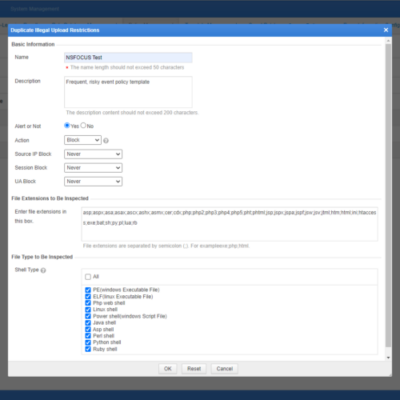Viewport: 400px width, 400px height.
Task: Click the Shell Type label
Action: pos(27,270)
